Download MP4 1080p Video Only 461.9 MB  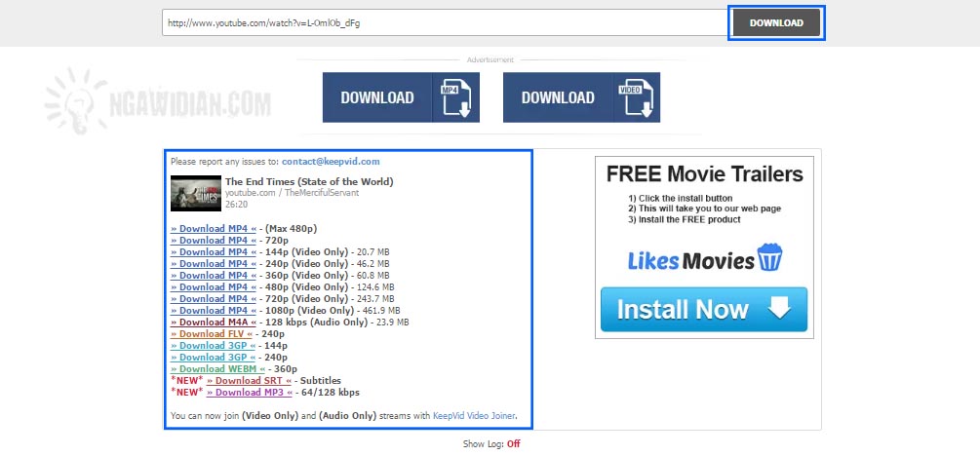[214, 311]
